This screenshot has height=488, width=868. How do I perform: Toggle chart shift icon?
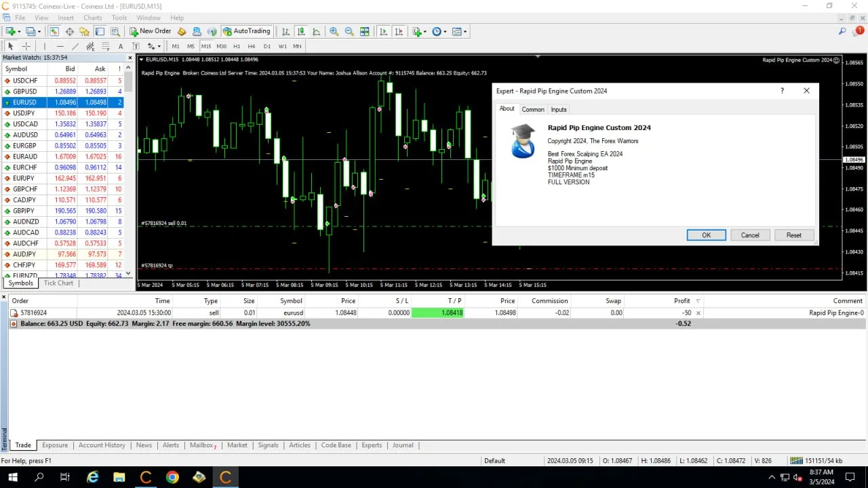(x=399, y=31)
